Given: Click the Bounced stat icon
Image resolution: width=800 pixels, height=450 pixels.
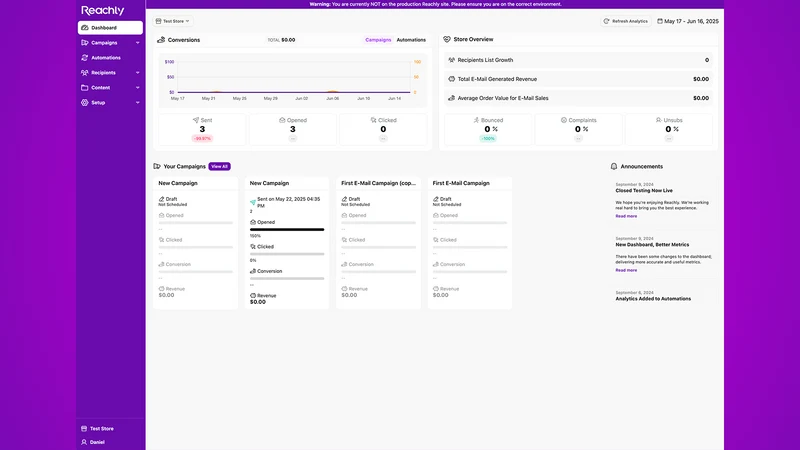Looking at the screenshot, I should (476, 120).
